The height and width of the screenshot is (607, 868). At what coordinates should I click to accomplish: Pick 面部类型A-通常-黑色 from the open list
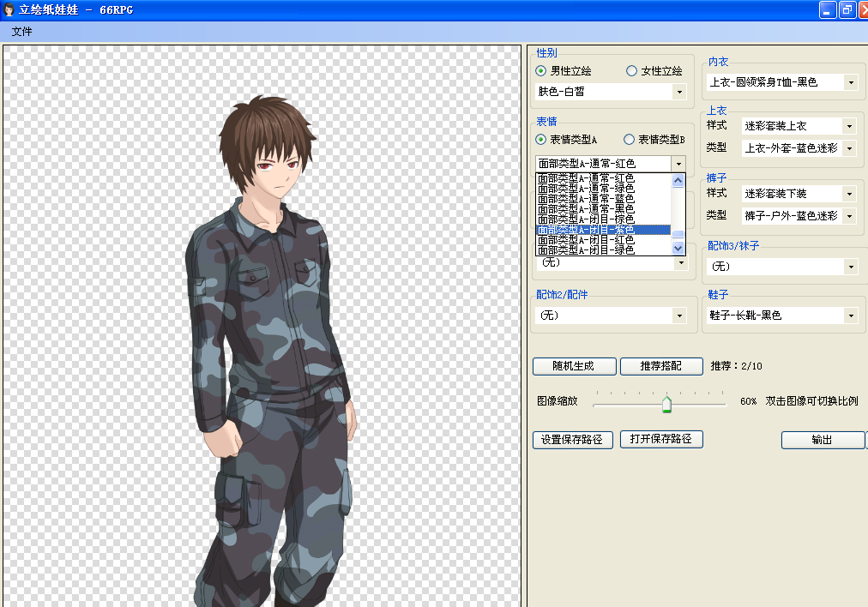tap(603, 208)
